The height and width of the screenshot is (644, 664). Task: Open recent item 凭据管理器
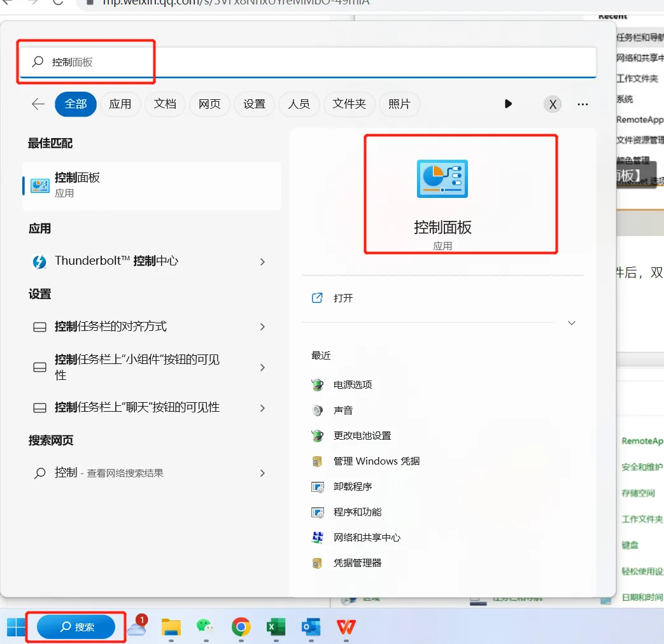357,563
